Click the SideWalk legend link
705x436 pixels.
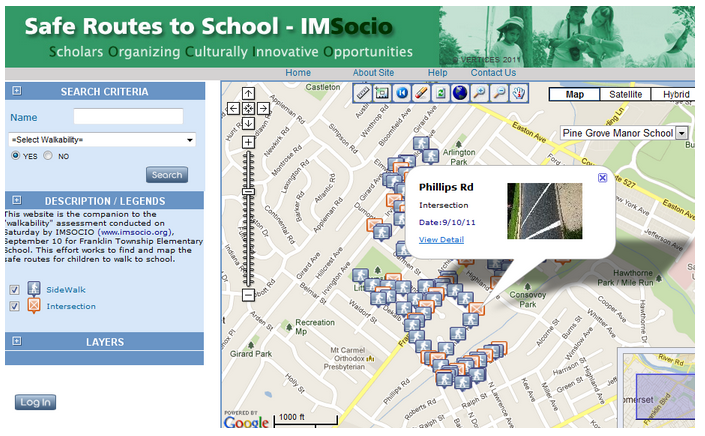click(x=66, y=290)
